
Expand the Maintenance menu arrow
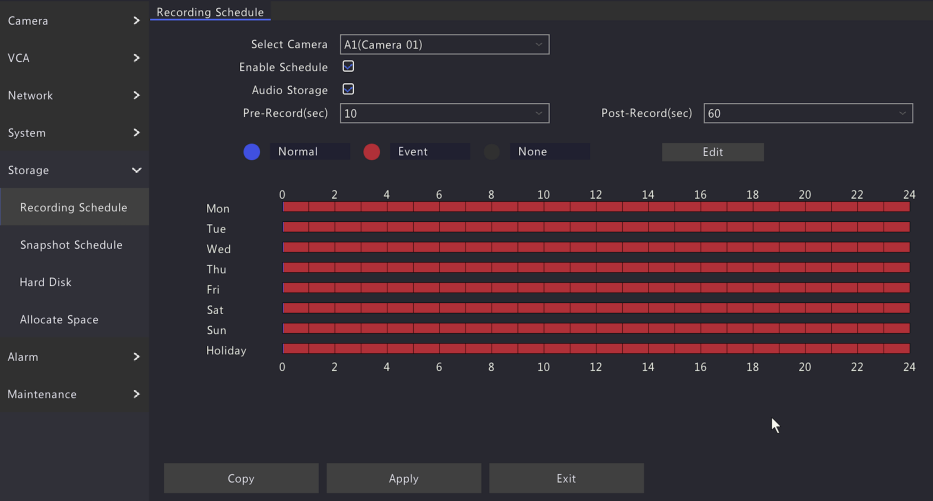pyautogui.click(x=136, y=394)
